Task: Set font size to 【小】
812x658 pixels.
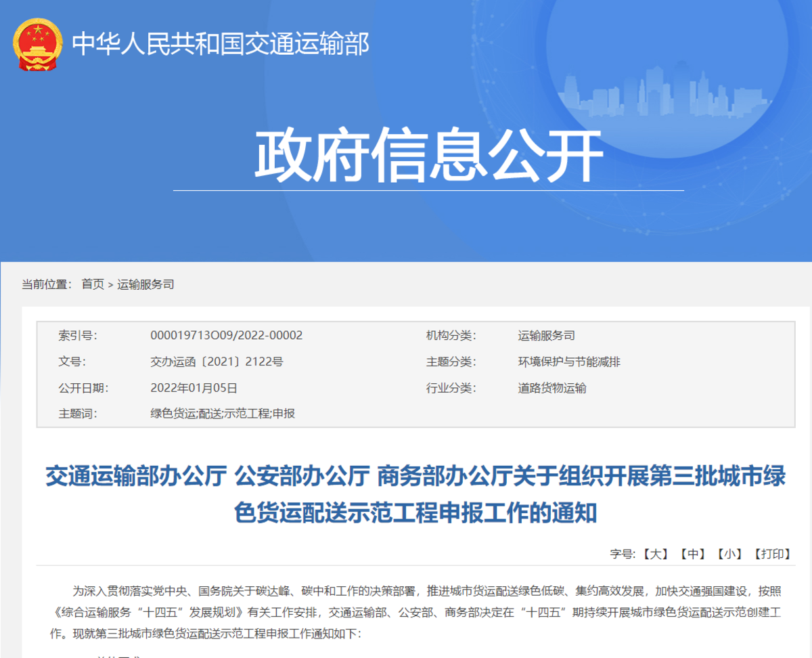Action: [729, 554]
